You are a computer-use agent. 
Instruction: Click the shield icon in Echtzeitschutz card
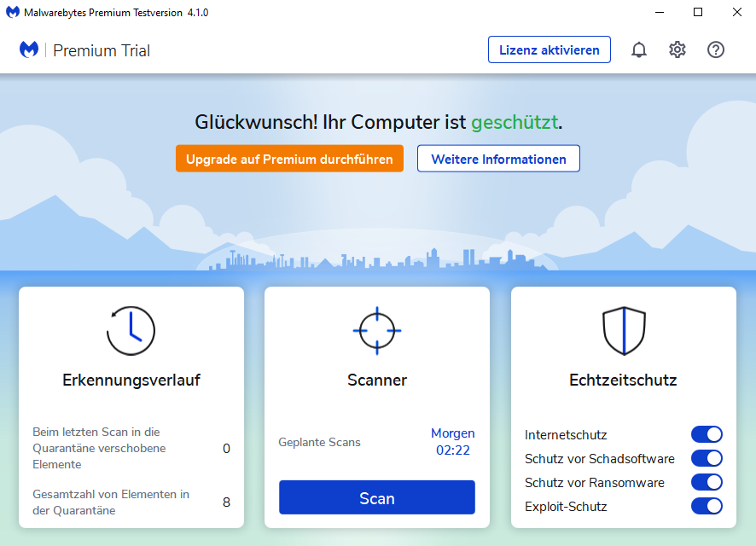tap(624, 331)
